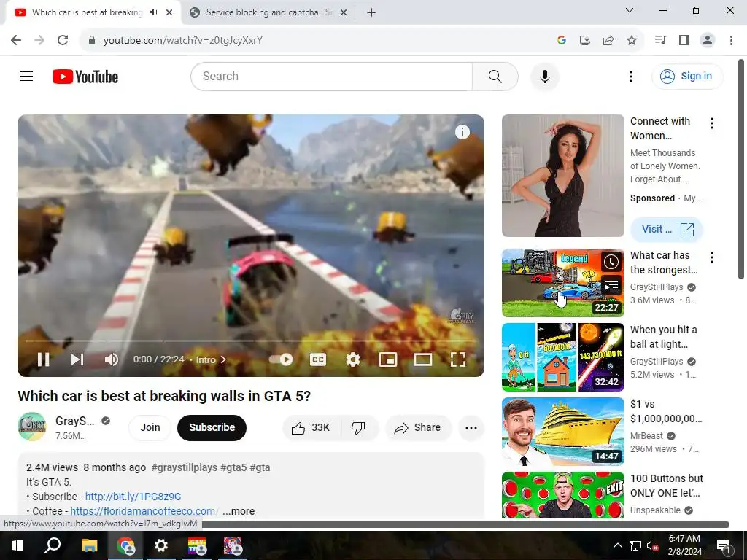Enter full screen mode

[458, 359]
